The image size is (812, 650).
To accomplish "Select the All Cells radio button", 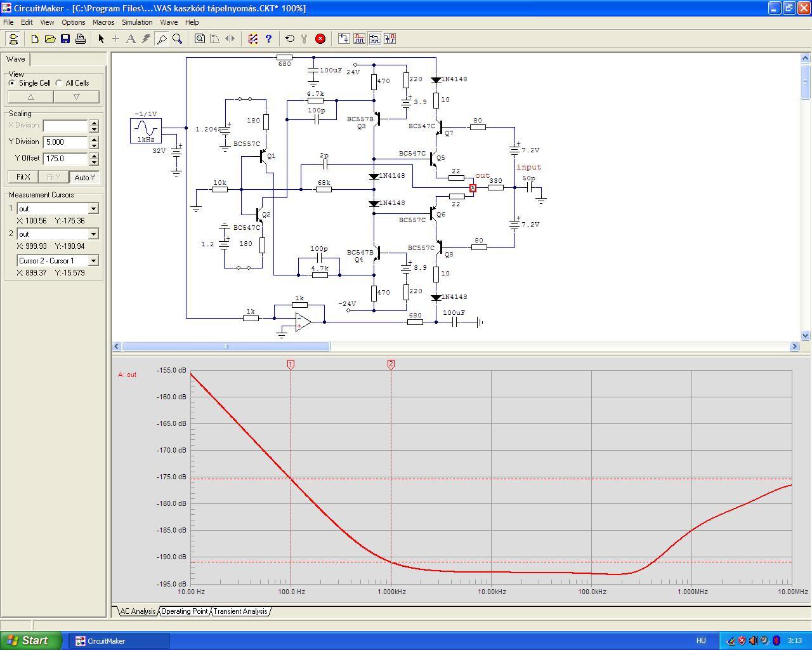I will tap(59, 83).
